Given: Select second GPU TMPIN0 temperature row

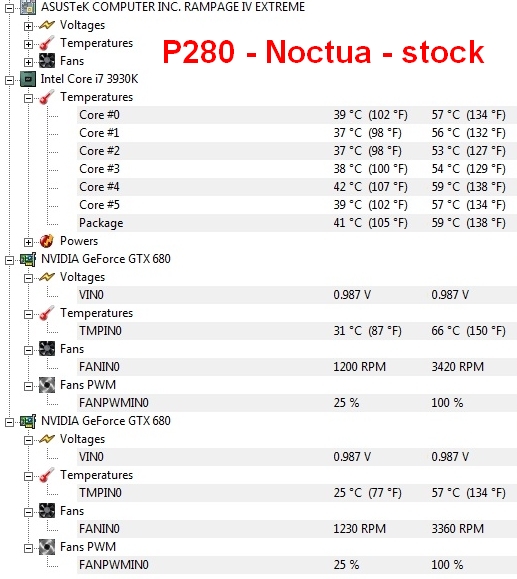Looking at the screenshot, I should coord(297,493).
